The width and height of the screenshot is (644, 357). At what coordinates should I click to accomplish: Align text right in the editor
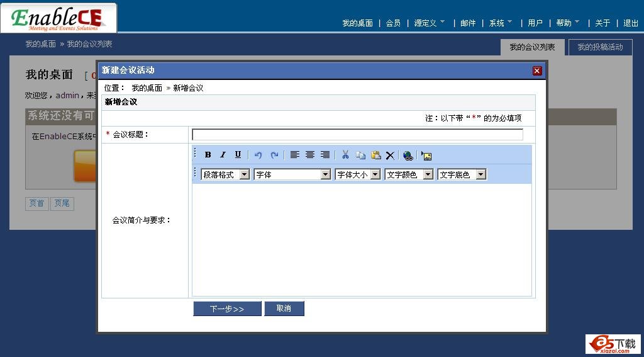pos(325,155)
